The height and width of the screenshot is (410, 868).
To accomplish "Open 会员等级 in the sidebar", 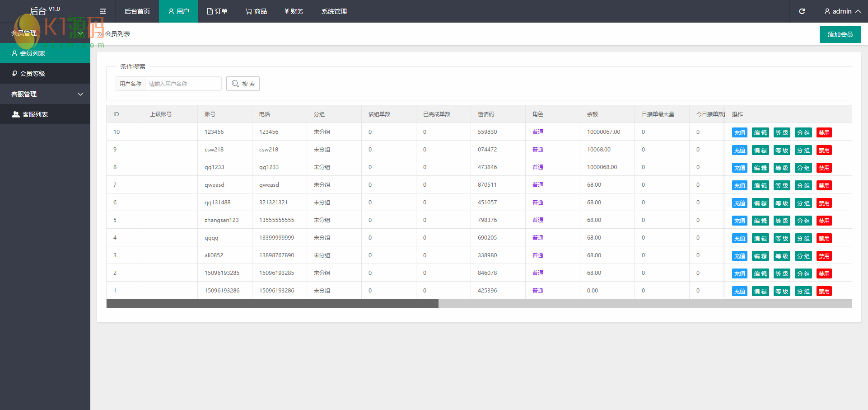I will point(33,74).
